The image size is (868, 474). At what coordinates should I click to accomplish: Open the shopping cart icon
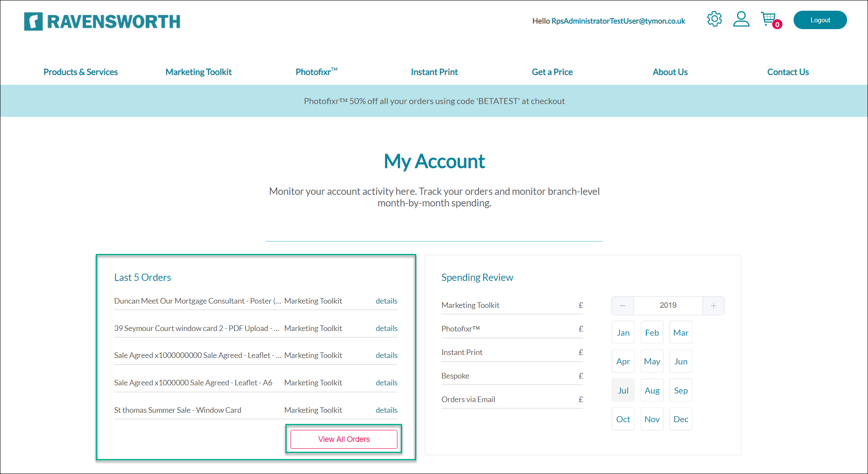(x=769, y=19)
